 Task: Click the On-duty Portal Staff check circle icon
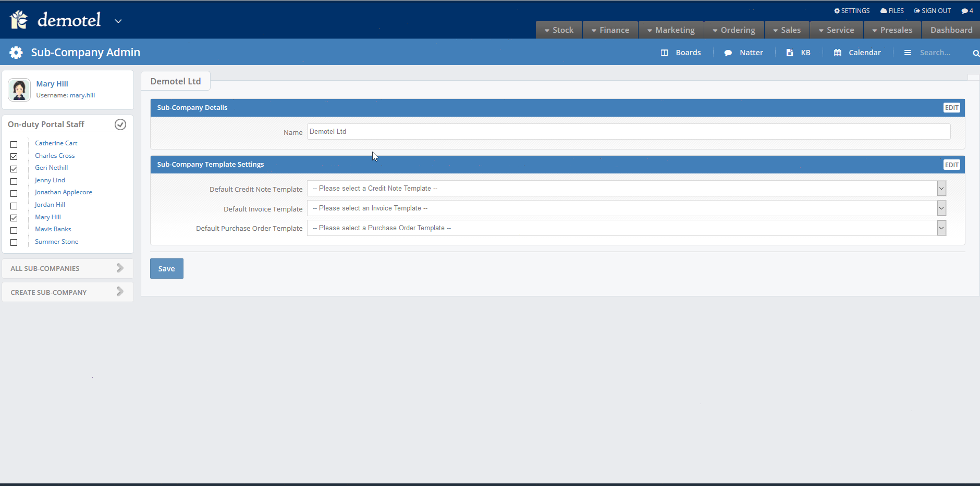[120, 124]
